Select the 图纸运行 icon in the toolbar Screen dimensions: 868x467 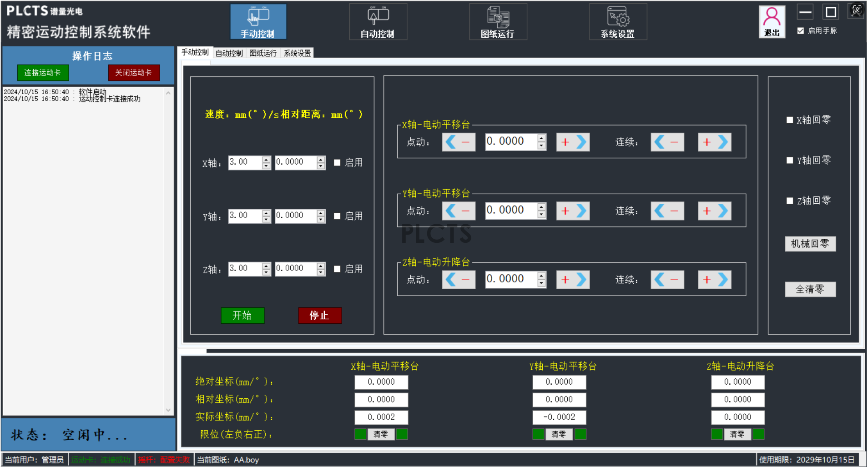click(498, 21)
